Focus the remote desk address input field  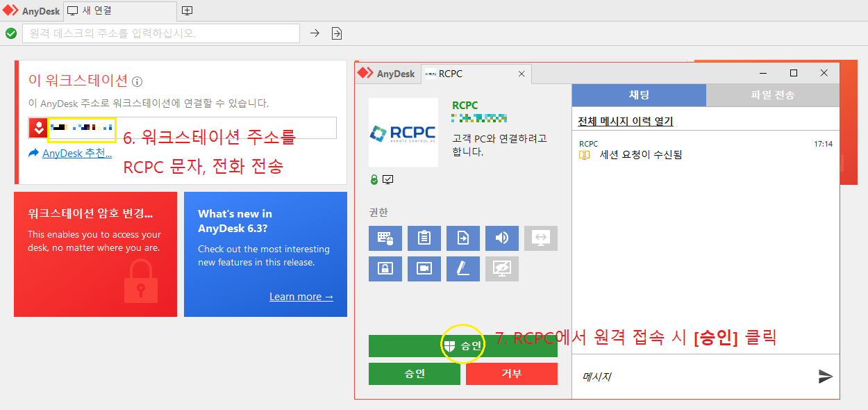(161, 33)
